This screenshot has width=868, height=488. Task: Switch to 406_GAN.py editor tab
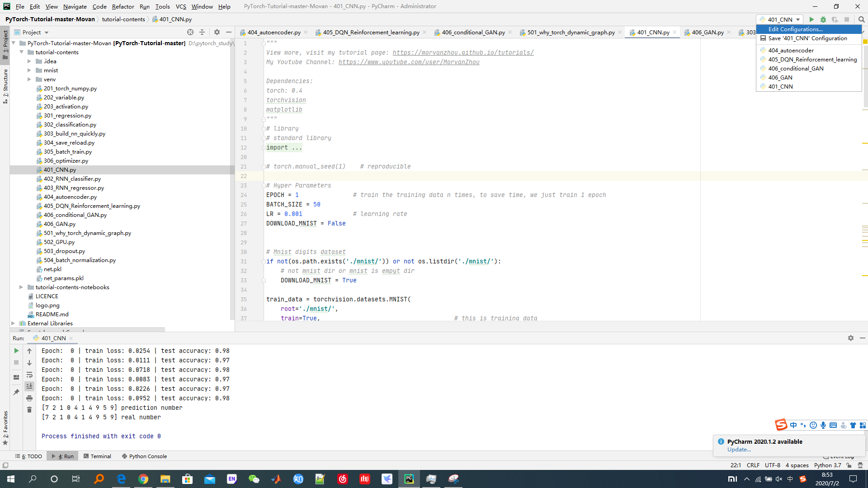pos(708,32)
